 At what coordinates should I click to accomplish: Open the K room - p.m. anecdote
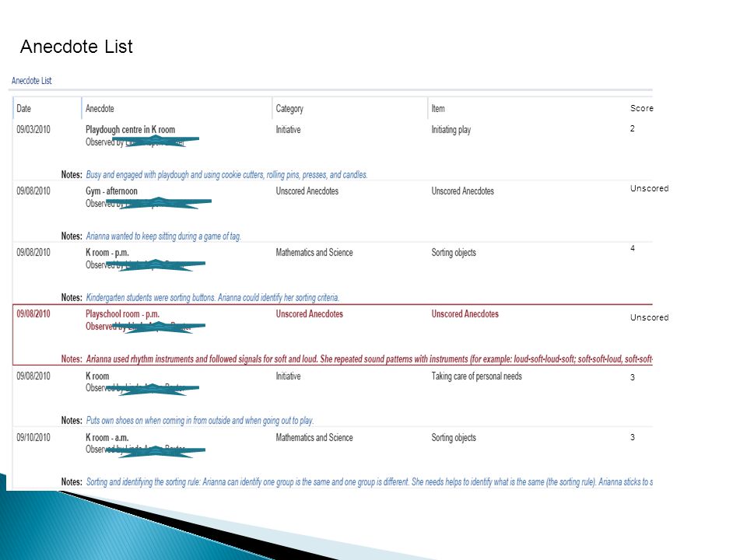point(107,252)
